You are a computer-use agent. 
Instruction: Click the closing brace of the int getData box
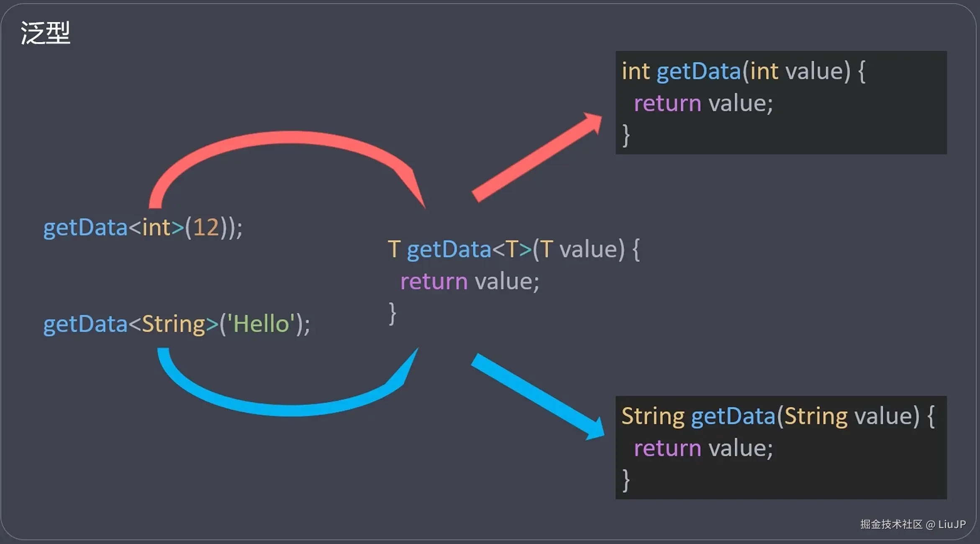point(626,135)
